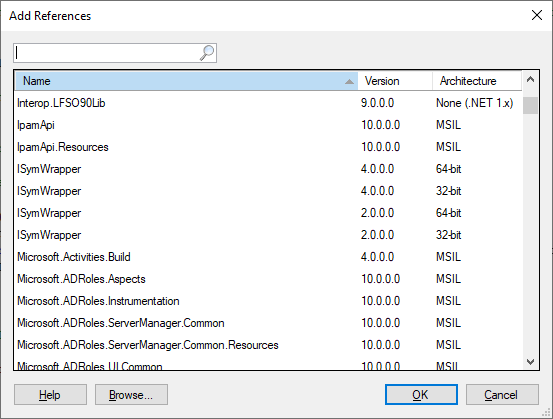This screenshot has width=553, height=419.
Task: Select ISymWrapper 4.0.0.0 32-bit row
Action: click(x=268, y=191)
